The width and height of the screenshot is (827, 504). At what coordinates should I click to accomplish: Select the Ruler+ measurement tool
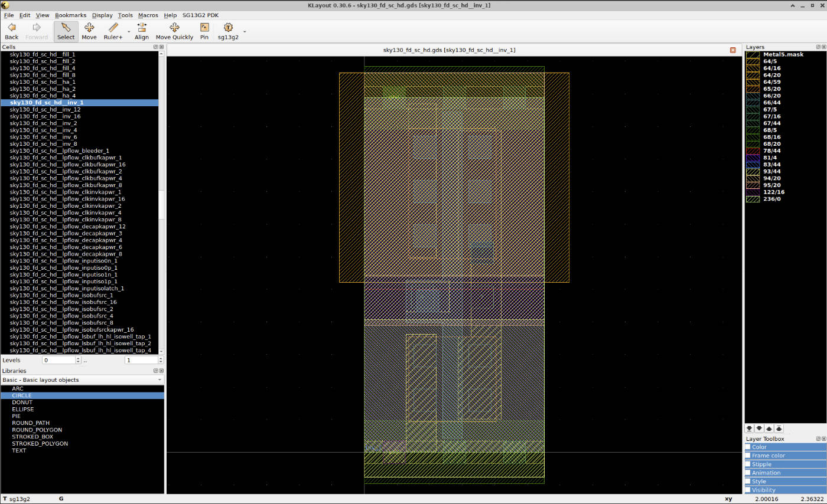(x=113, y=28)
